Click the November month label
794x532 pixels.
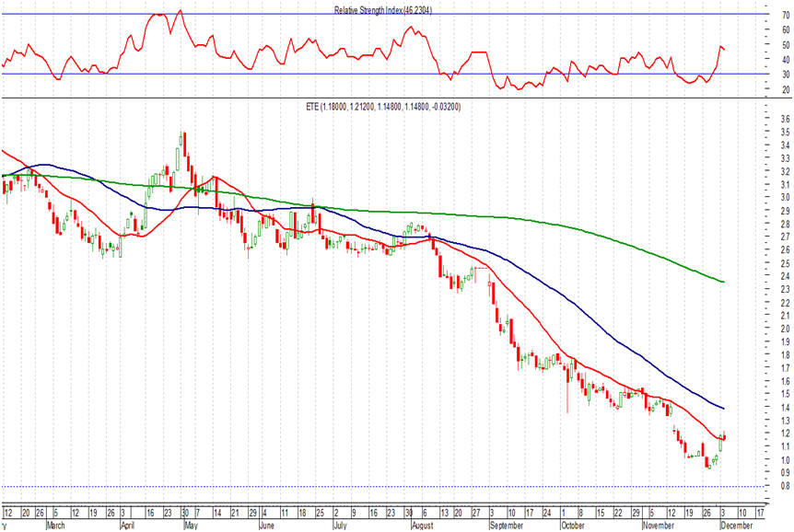[659, 526]
